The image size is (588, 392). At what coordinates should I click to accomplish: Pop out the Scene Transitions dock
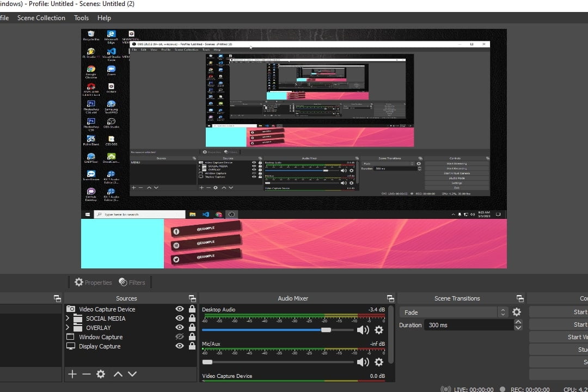[x=520, y=298]
